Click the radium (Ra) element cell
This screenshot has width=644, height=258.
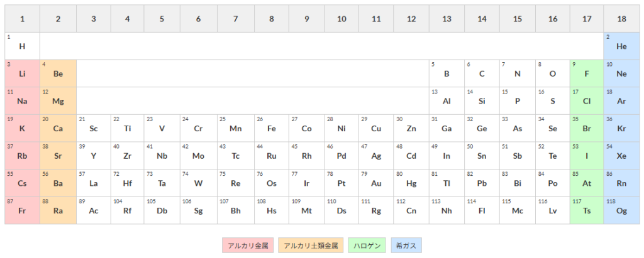point(58,210)
